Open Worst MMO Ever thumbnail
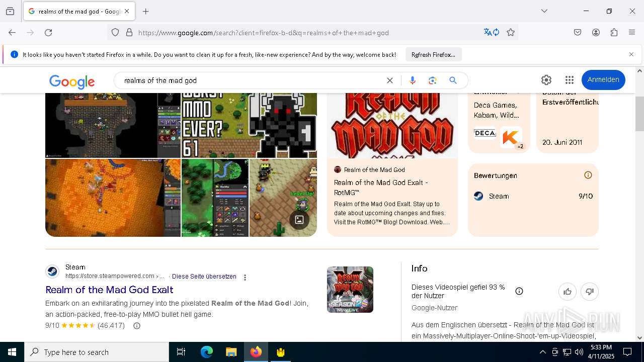 [249, 125]
